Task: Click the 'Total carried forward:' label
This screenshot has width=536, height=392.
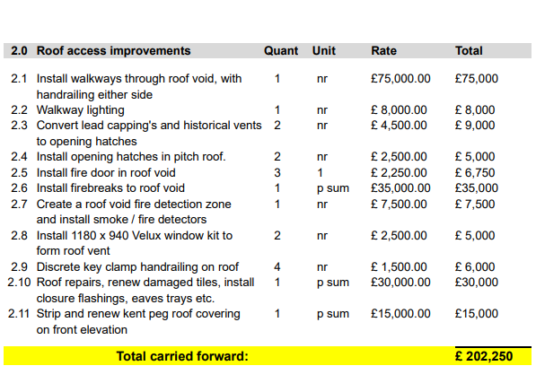Action: tap(182, 356)
